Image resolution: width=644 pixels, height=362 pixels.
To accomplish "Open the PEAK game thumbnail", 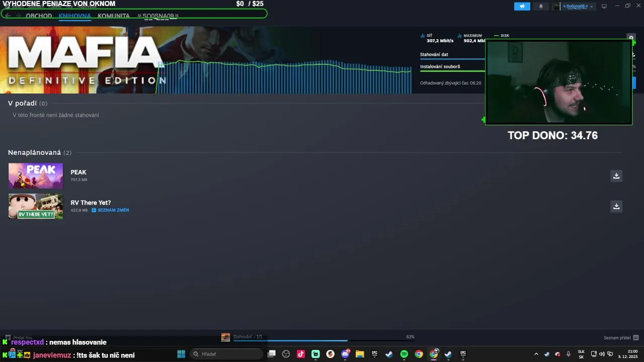I will point(36,175).
